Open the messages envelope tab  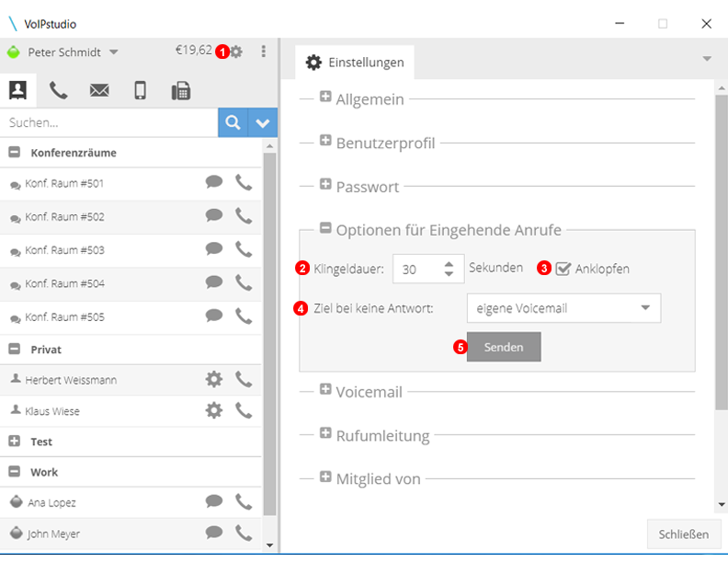tap(99, 90)
